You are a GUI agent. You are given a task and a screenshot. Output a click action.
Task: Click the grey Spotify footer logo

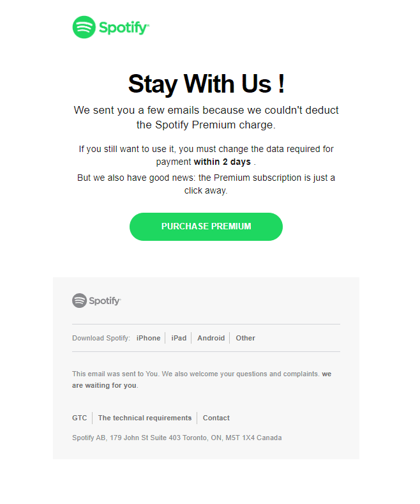point(96,300)
